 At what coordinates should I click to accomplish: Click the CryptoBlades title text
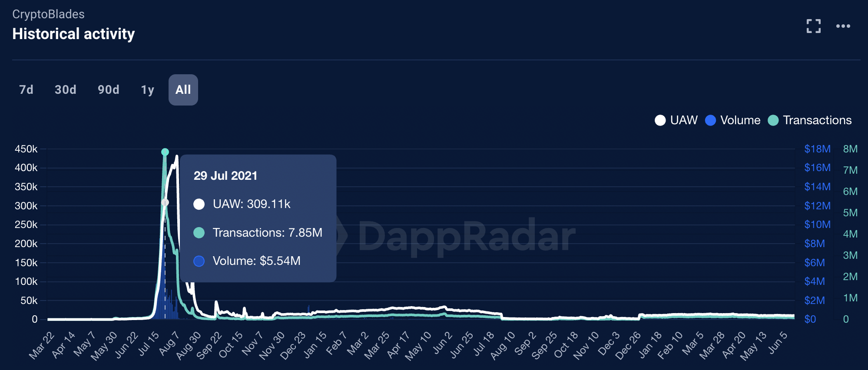pos(48,14)
